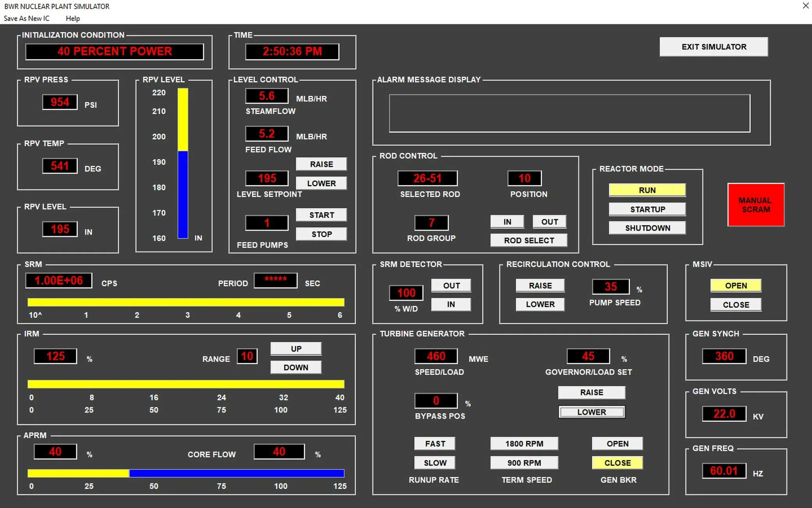Screen dimensions: 812x508
Task: Toggle MSIV to CLOSE
Action: pos(735,304)
